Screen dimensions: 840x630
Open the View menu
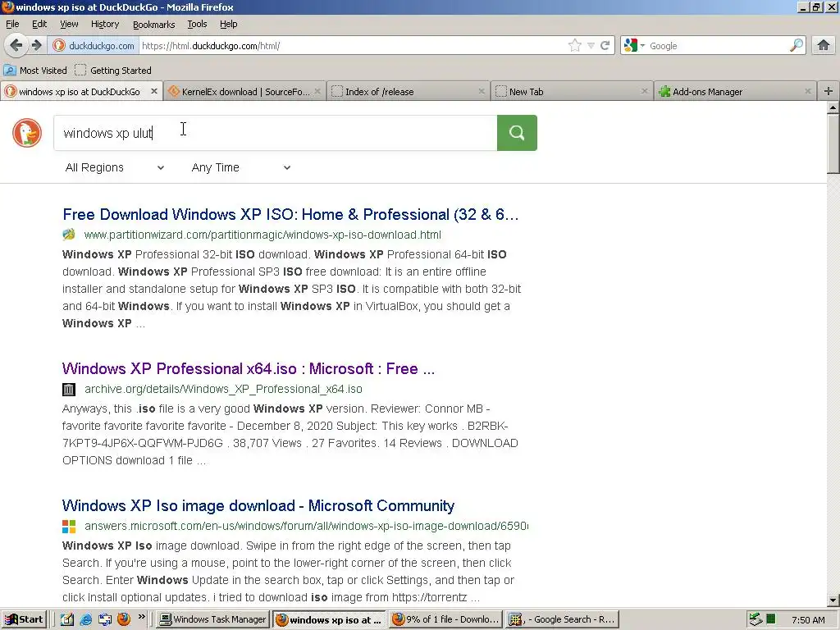point(69,24)
